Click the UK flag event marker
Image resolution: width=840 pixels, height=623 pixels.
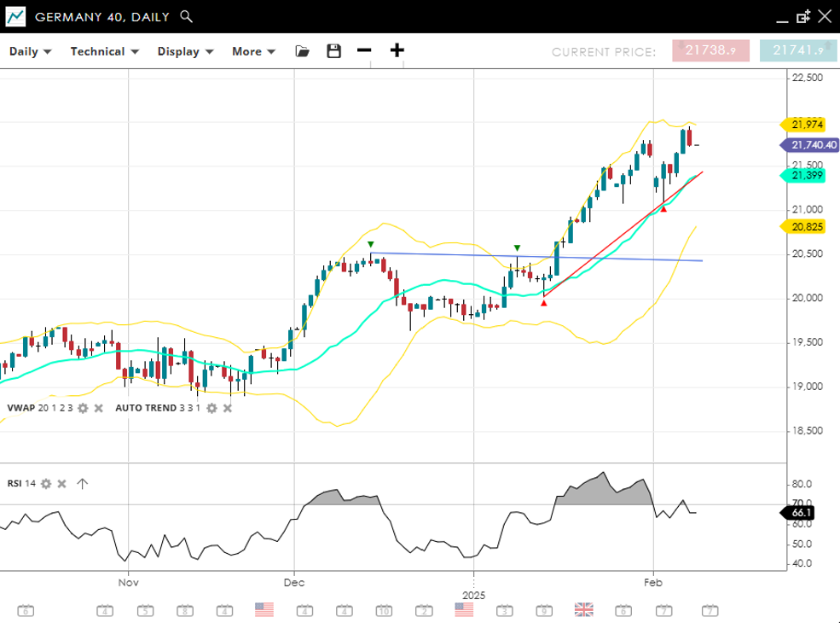pyautogui.click(x=583, y=609)
